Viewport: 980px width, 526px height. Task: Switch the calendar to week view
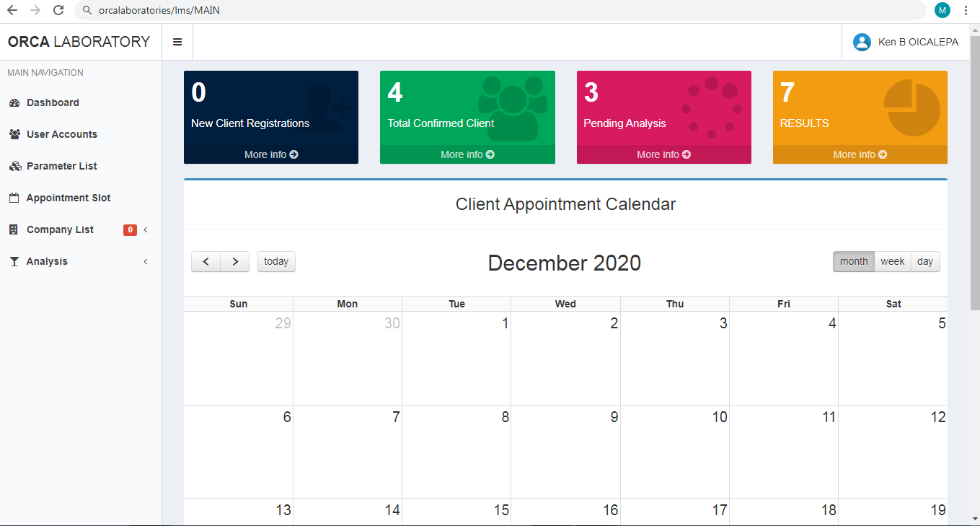[x=893, y=261]
